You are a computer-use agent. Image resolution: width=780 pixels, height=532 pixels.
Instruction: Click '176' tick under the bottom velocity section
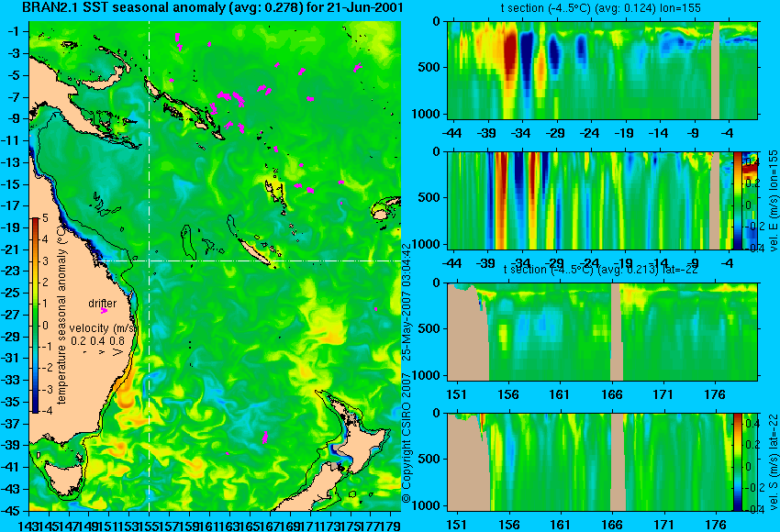[716, 525]
